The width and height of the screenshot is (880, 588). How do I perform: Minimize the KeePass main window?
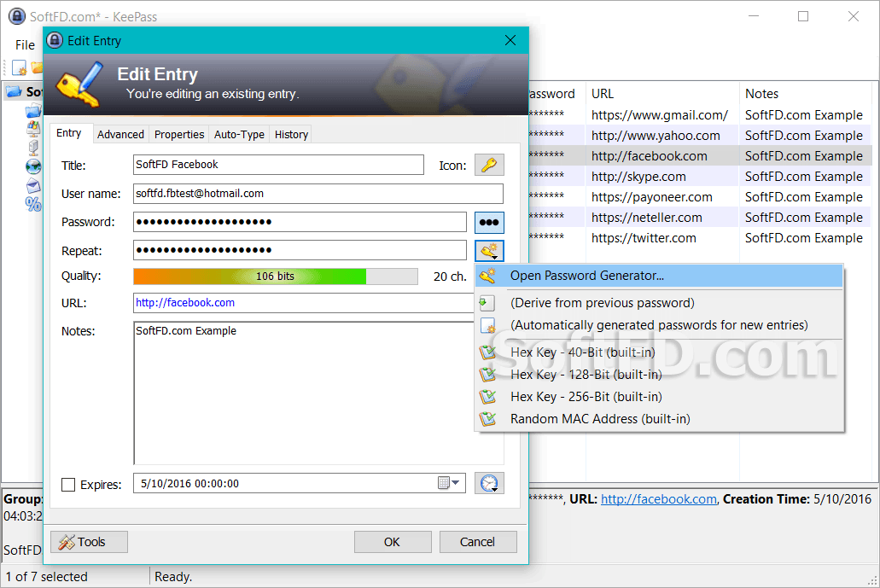[754, 16]
